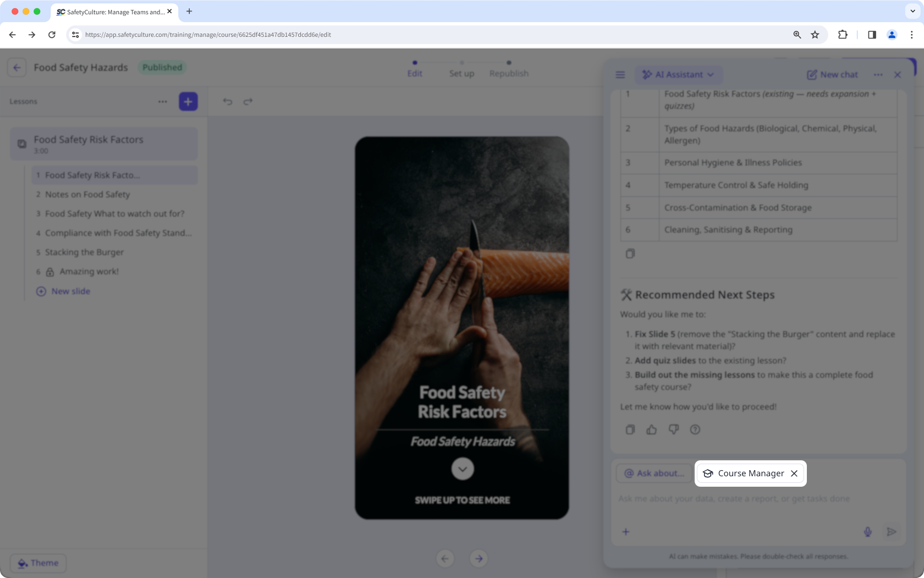
Task: Copy the AI response with copy icon below next steps
Action: 630,430
